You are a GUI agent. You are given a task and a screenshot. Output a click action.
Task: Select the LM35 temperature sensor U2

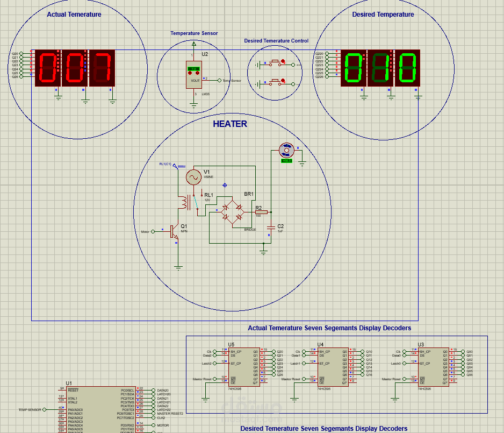tap(194, 75)
